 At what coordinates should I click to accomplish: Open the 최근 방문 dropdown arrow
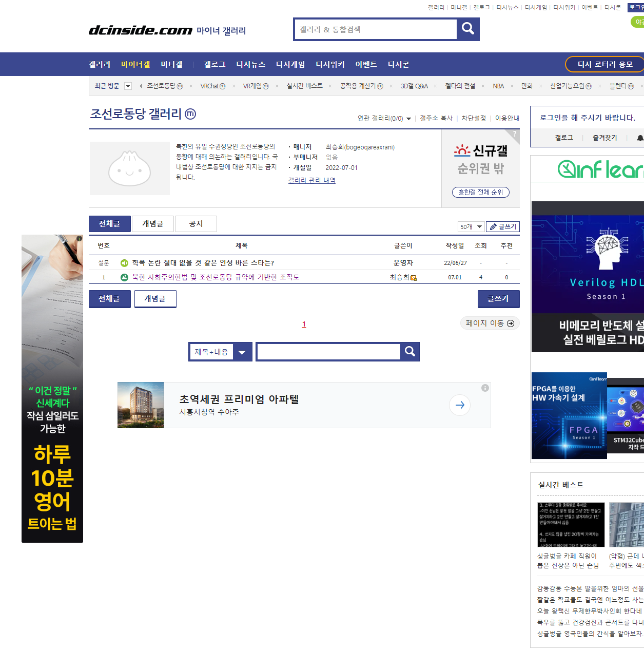pos(128,86)
